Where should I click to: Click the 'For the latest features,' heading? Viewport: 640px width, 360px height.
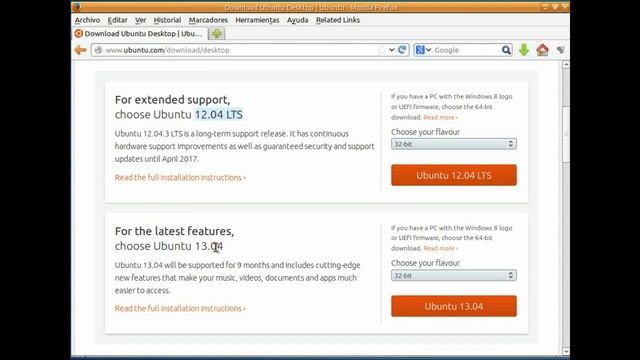pos(174,231)
